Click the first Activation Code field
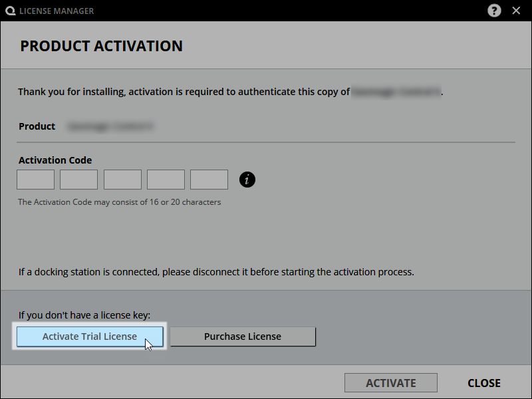Screen dimensions: 532x399 click(x=35, y=180)
